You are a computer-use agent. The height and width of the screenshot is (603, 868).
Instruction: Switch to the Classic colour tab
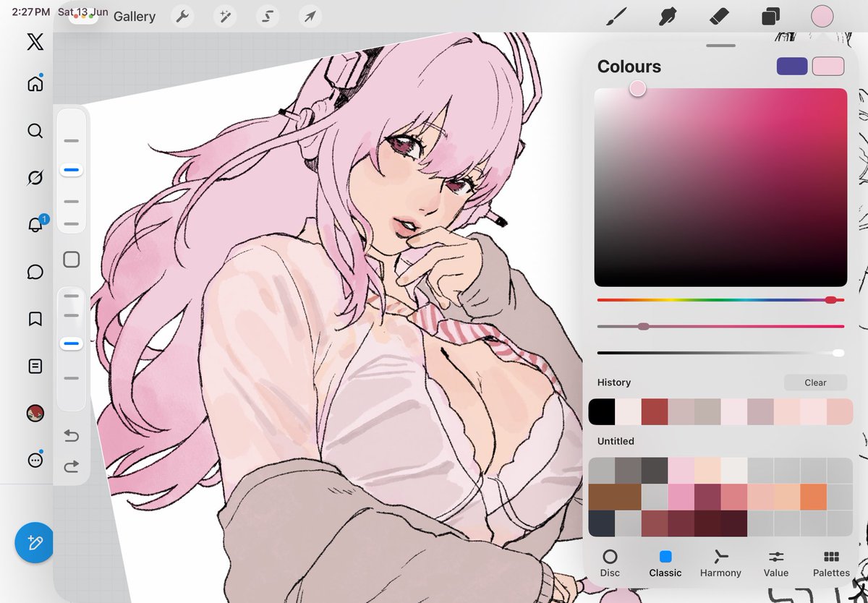tap(665, 563)
